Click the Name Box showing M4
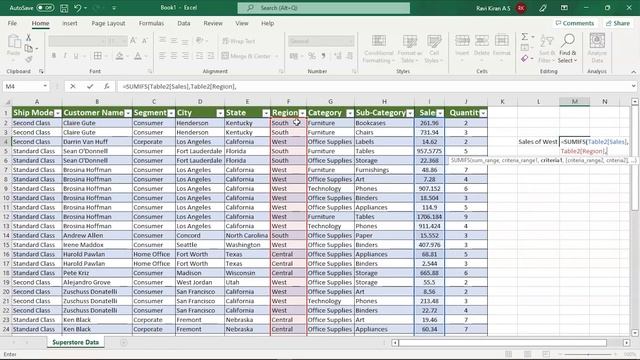Screen dimensions: 640x360 [x=25, y=87]
